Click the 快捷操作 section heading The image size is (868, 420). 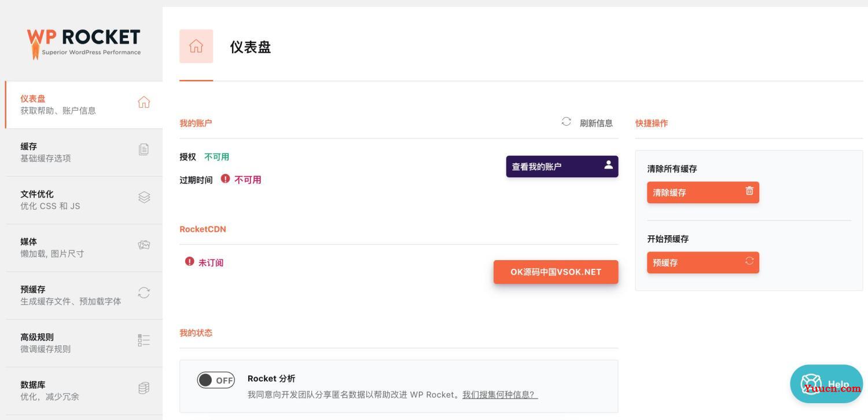[652, 123]
